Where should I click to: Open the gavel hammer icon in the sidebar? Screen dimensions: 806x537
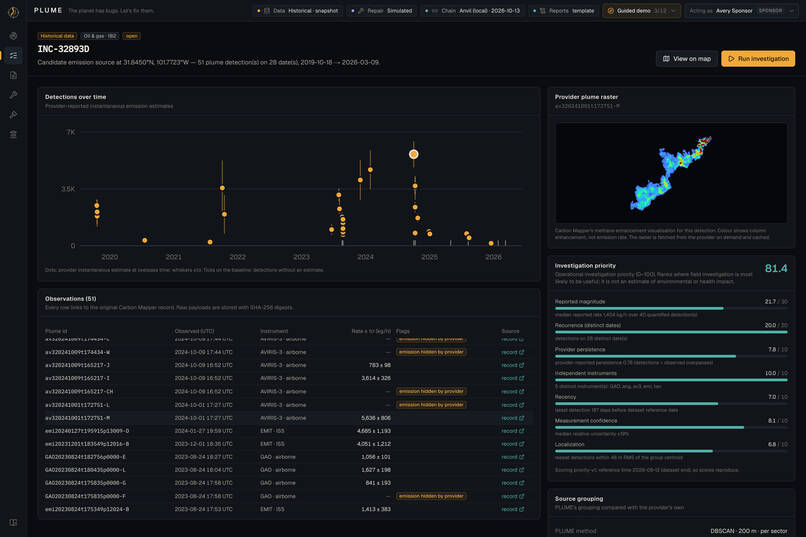click(x=13, y=115)
